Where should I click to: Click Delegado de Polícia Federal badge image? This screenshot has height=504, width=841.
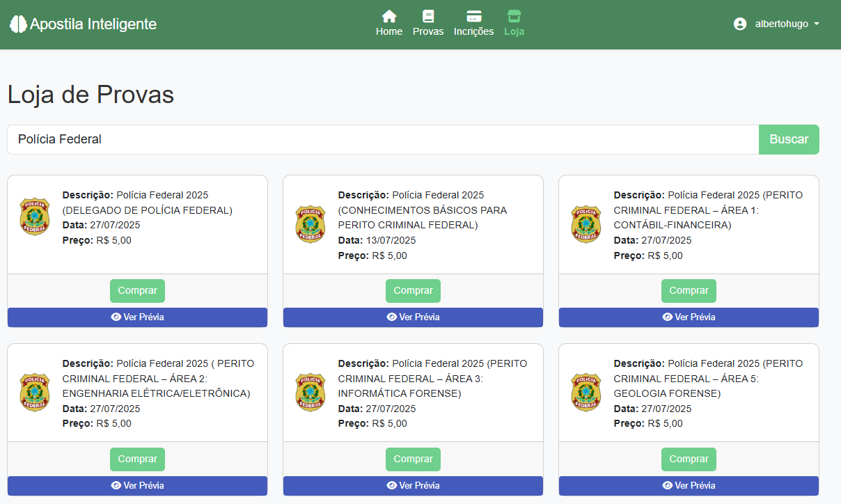pyautogui.click(x=34, y=217)
